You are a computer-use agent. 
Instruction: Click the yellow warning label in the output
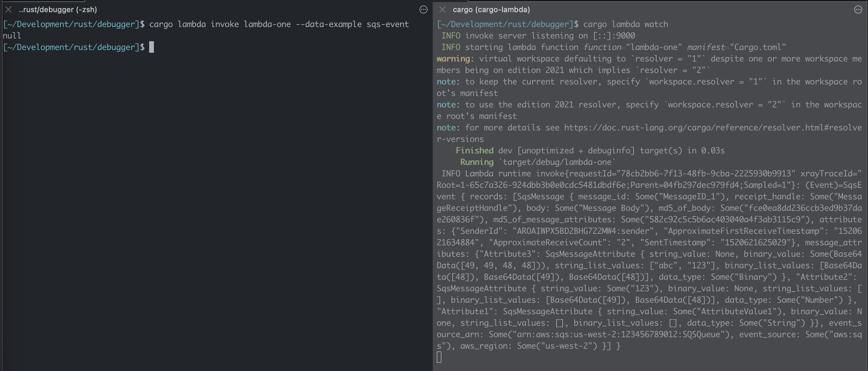453,59
